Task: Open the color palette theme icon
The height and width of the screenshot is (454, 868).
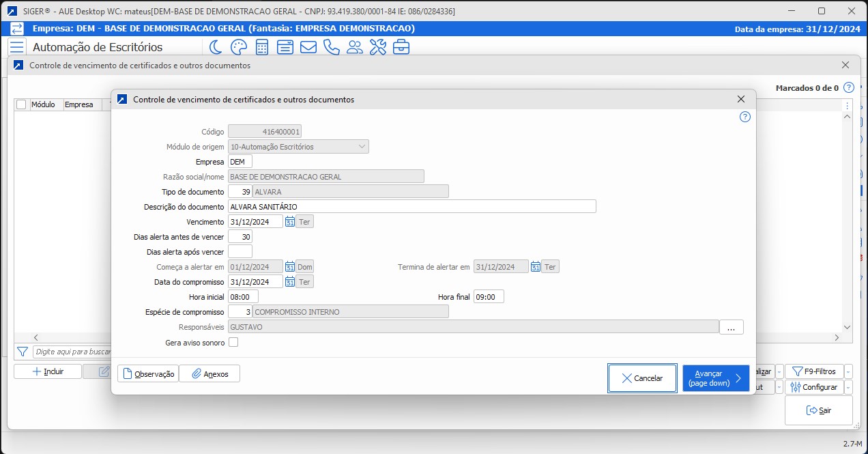Action: pyautogui.click(x=238, y=47)
